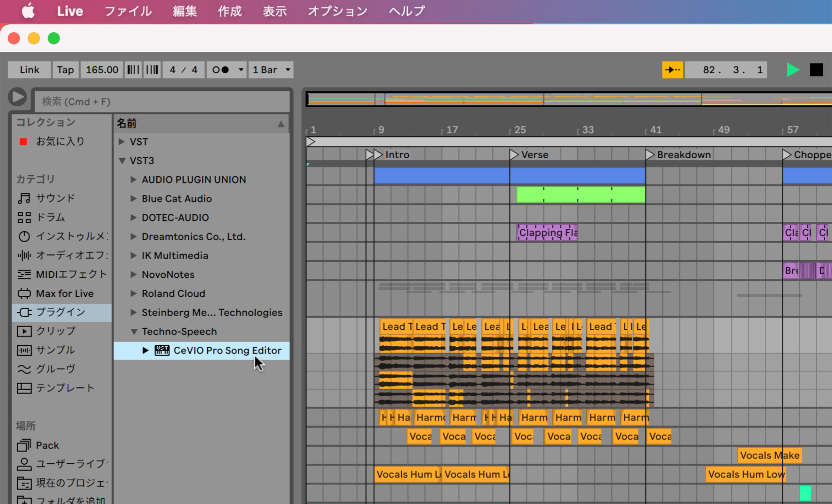This screenshot has width=832, height=504.
Task: Click the 検索 search field
Action: tap(162, 102)
